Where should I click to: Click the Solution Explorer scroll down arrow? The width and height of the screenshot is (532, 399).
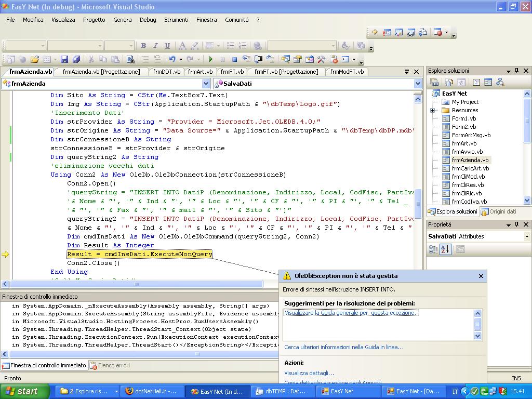[x=527, y=201]
